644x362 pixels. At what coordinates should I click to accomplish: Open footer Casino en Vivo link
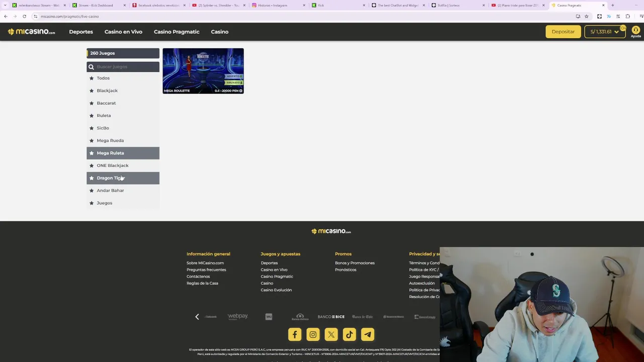click(x=274, y=269)
